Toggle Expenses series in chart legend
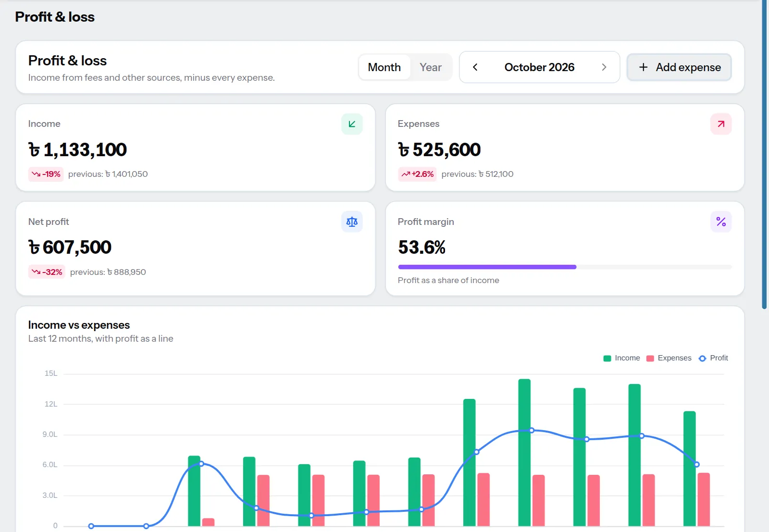 click(x=669, y=358)
